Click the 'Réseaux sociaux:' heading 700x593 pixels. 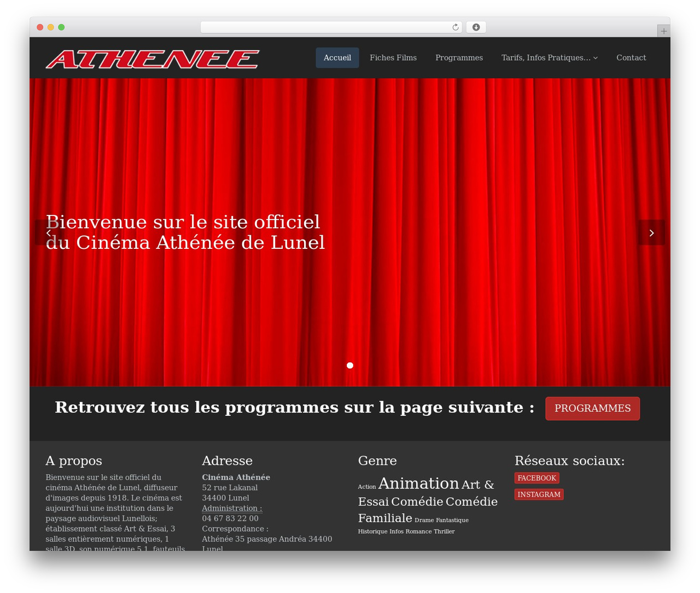click(x=569, y=461)
